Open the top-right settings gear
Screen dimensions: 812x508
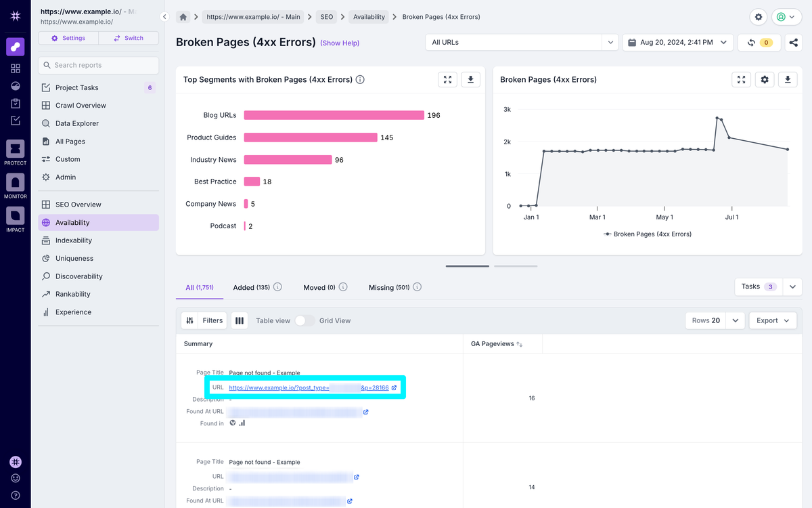(759, 17)
